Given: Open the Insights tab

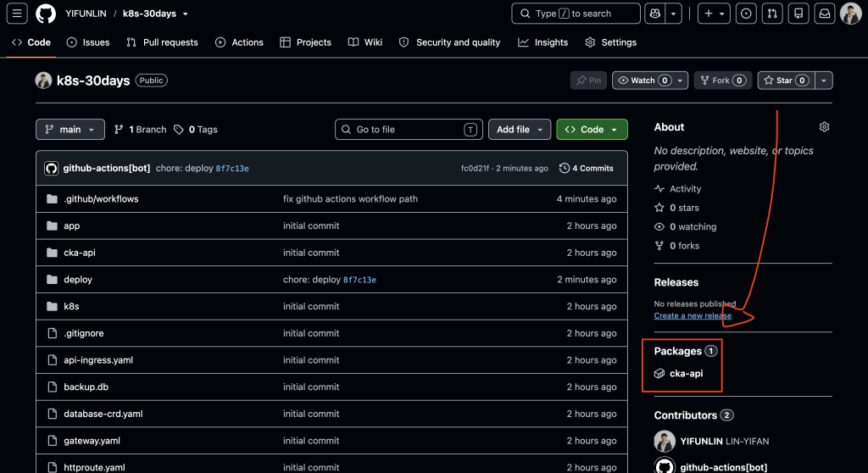Looking at the screenshot, I should (543, 42).
